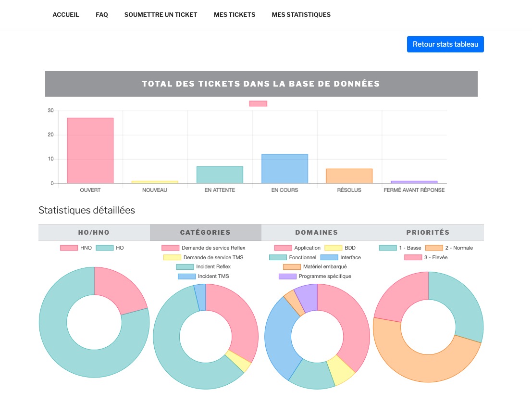Hide Demande de service Reflex dataset
The image size is (532, 416).
[x=204, y=248]
